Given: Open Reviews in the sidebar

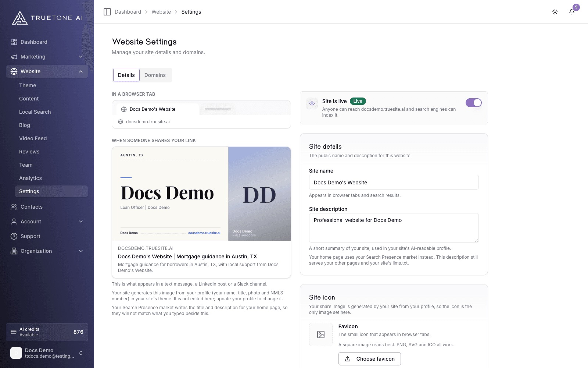Looking at the screenshot, I should click(29, 152).
